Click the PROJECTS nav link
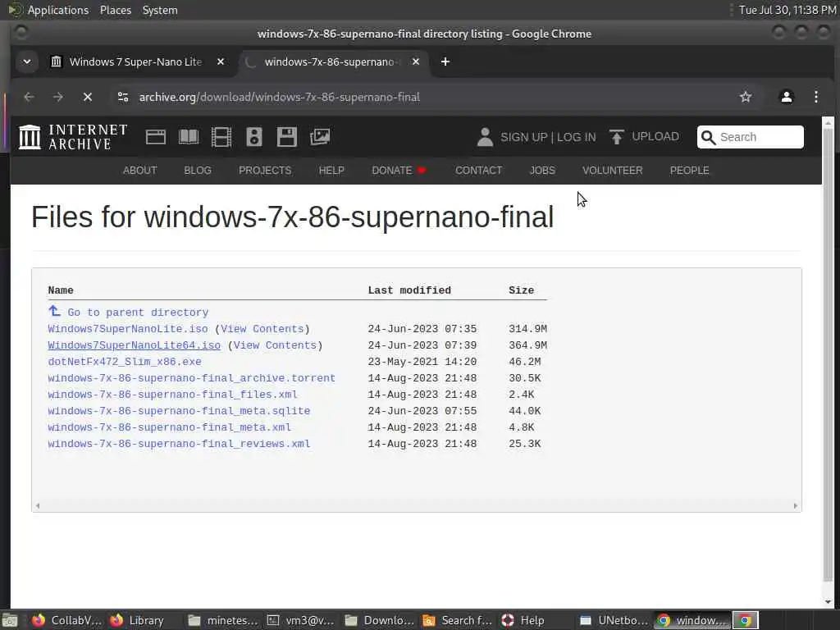 point(265,171)
